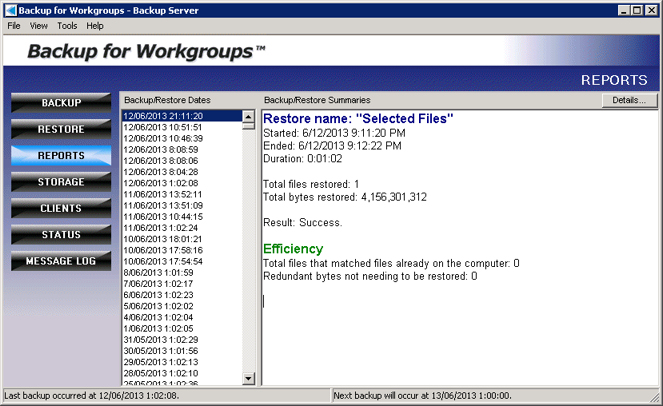Open the Help menu

click(x=95, y=26)
